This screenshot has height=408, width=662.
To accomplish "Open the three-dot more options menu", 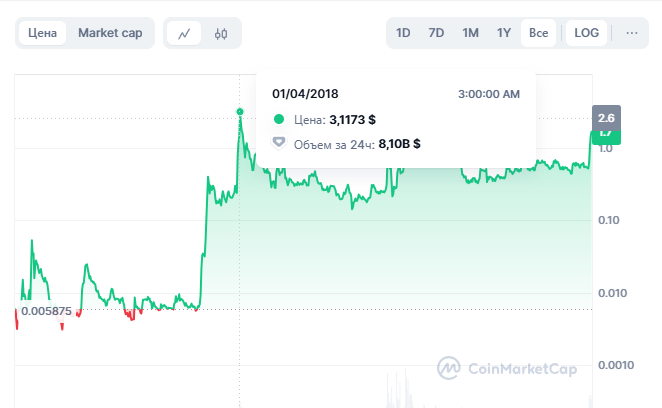I will (x=632, y=33).
